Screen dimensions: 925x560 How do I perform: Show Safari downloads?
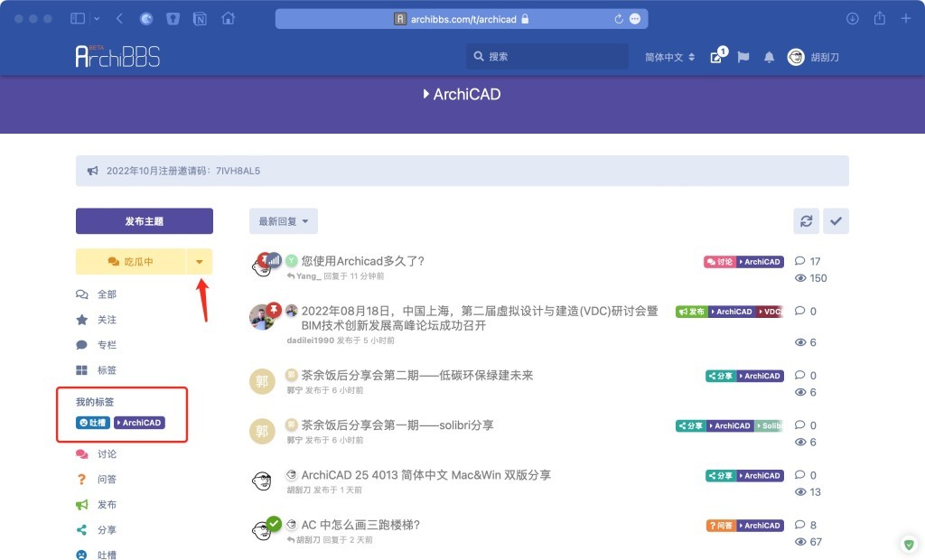pos(853,19)
